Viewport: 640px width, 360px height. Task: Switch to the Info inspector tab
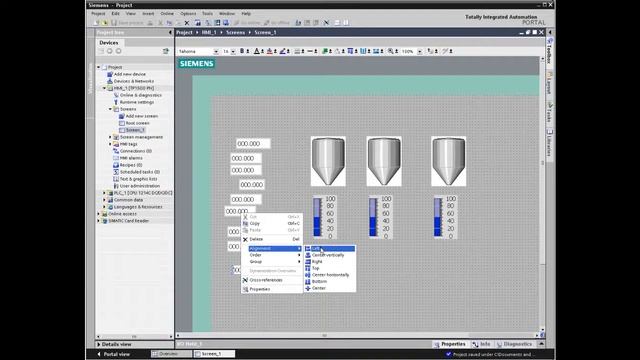pos(481,344)
